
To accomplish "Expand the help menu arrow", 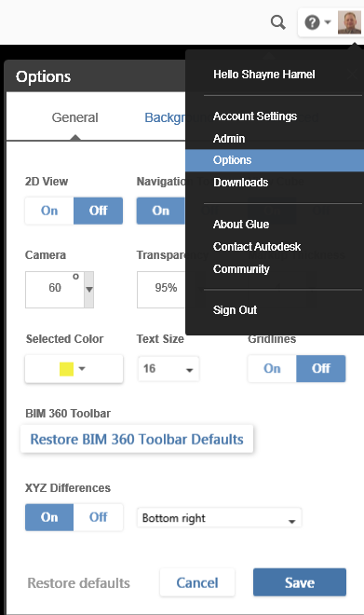I will click(328, 22).
